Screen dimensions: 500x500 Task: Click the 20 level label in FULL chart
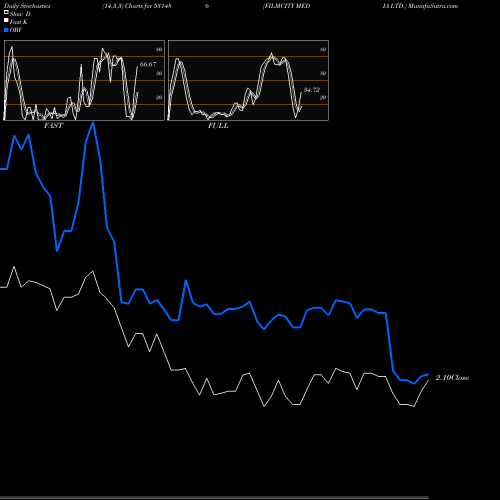[x=323, y=97]
